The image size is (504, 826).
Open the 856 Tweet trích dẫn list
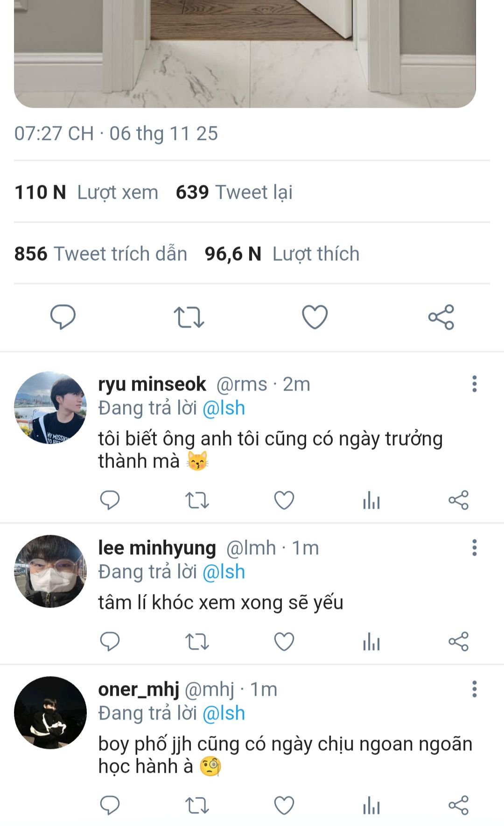click(101, 254)
